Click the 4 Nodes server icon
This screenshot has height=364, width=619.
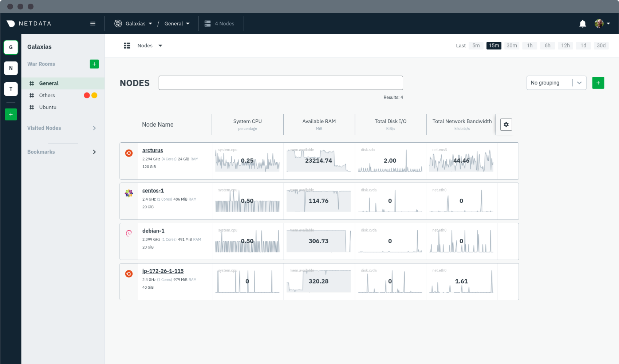click(208, 24)
